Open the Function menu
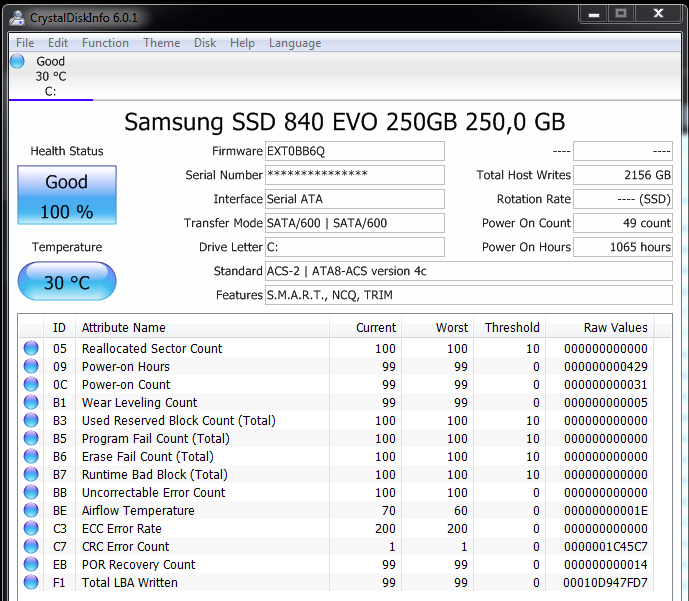Image resolution: width=689 pixels, height=601 pixels. point(105,43)
